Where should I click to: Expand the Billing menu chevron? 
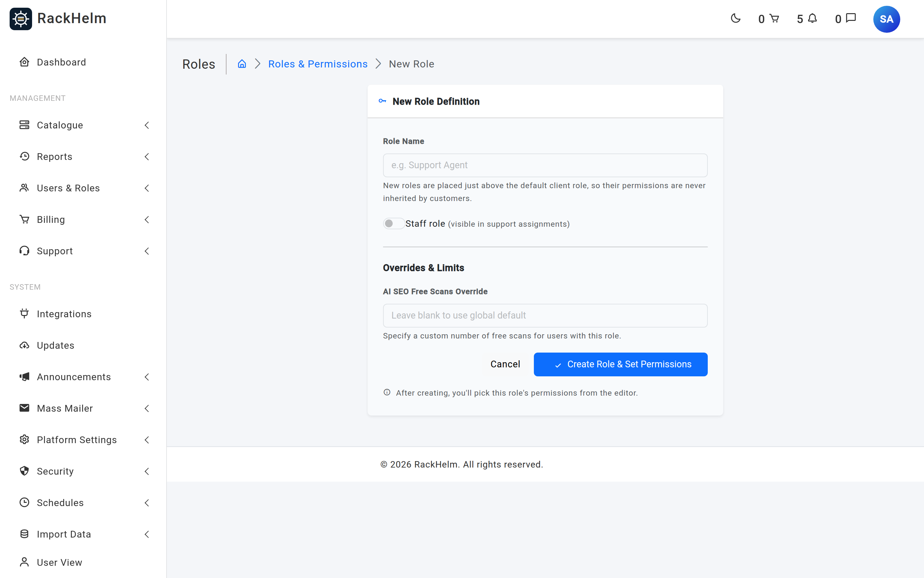[x=147, y=219]
